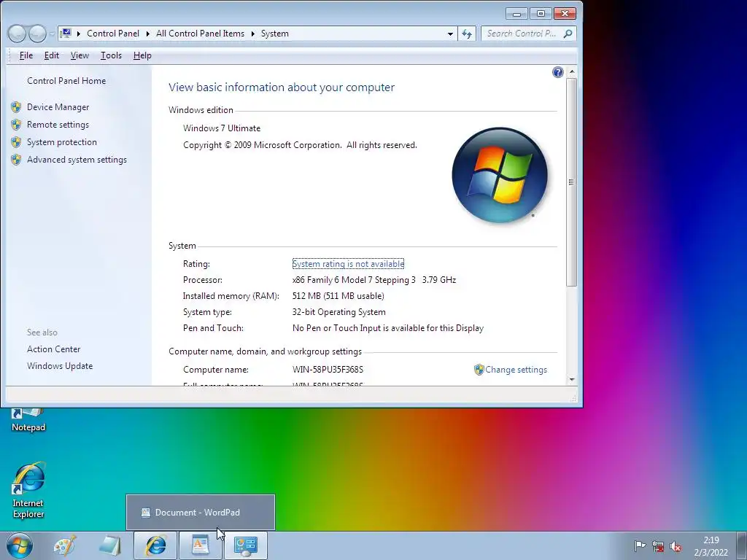The height and width of the screenshot is (560, 747).
Task: Click the shield icon next to Change settings
Action: coord(479,370)
